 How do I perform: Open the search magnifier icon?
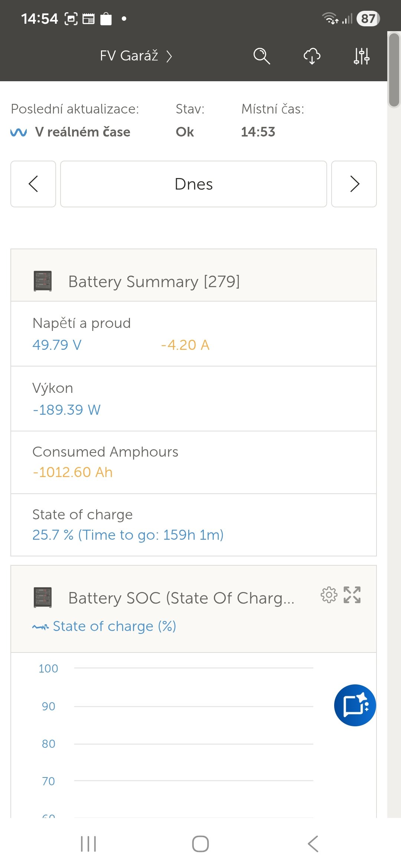pyautogui.click(x=261, y=56)
